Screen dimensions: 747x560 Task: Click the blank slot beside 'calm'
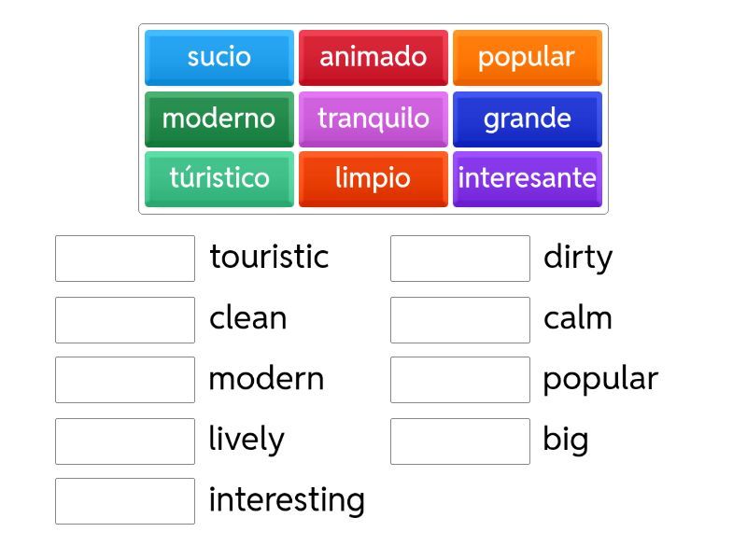(x=460, y=320)
